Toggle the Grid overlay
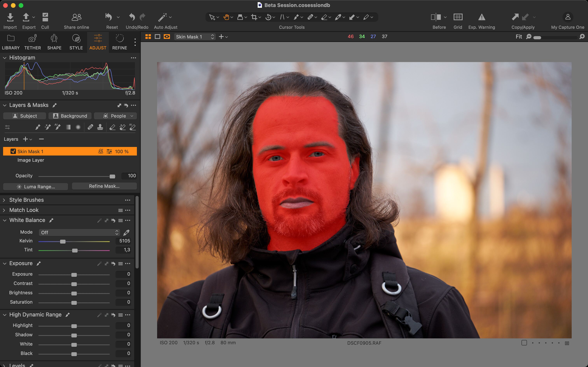The image size is (588, 367). (458, 17)
